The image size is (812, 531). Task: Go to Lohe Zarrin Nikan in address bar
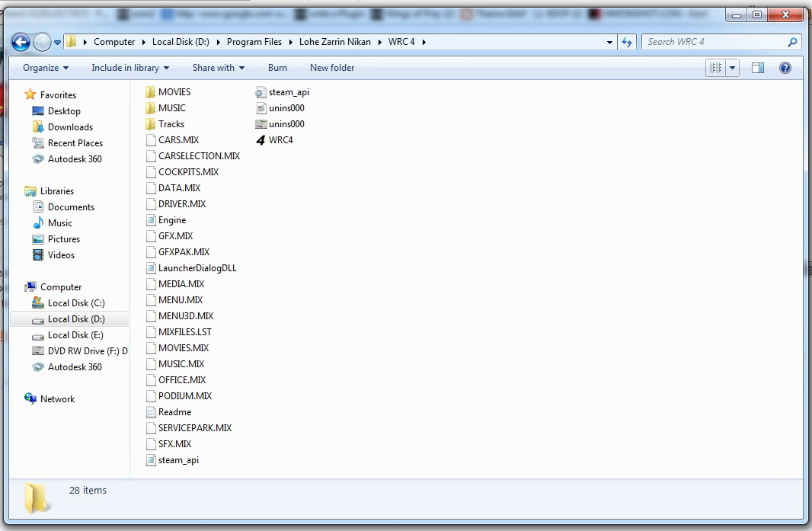pos(335,42)
